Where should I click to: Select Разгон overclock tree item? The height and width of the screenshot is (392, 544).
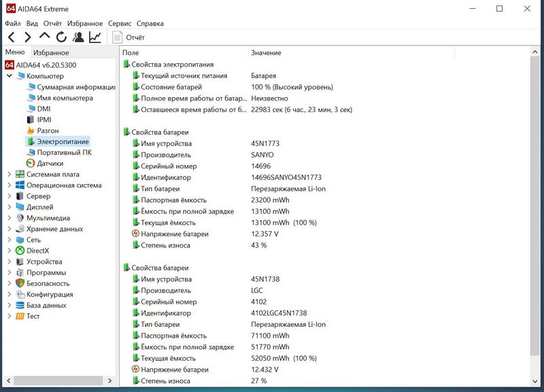coord(48,130)
